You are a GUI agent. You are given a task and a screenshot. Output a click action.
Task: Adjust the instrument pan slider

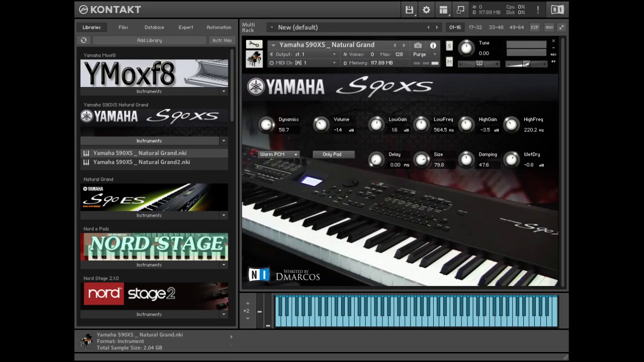tap(479, 64)
